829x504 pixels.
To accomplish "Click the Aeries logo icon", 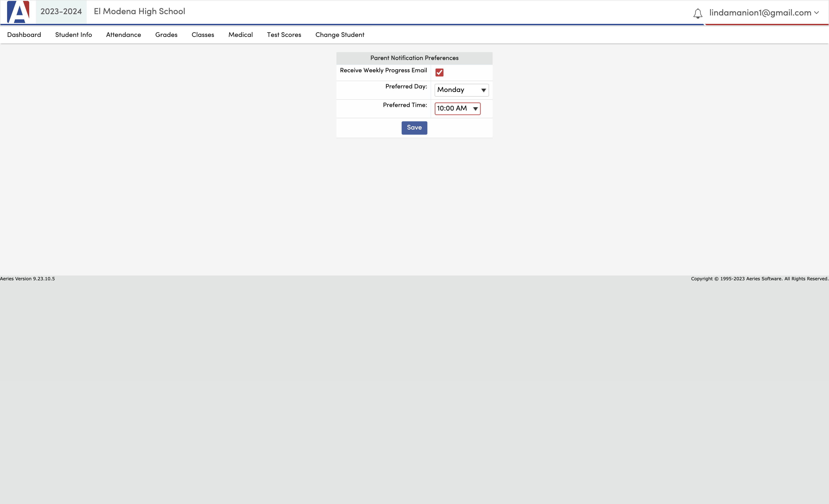I will 18,12.
